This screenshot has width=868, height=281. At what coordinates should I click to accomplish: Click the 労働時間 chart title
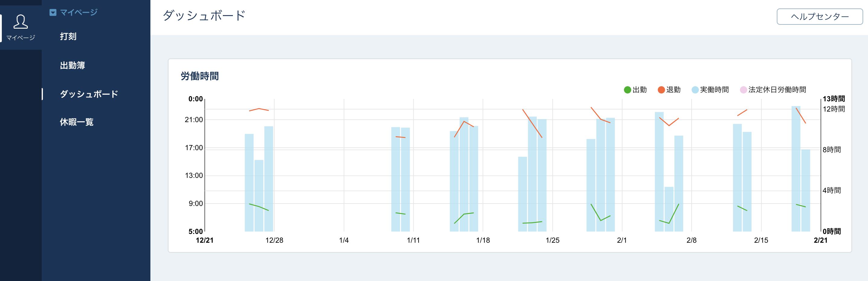pyautogui.click(x=199, y=76)
